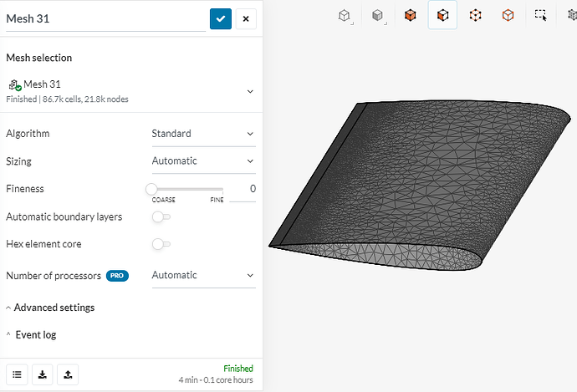Select the volume selection mode cube
This screenshot has width=577, height=392.
[410, 15]
